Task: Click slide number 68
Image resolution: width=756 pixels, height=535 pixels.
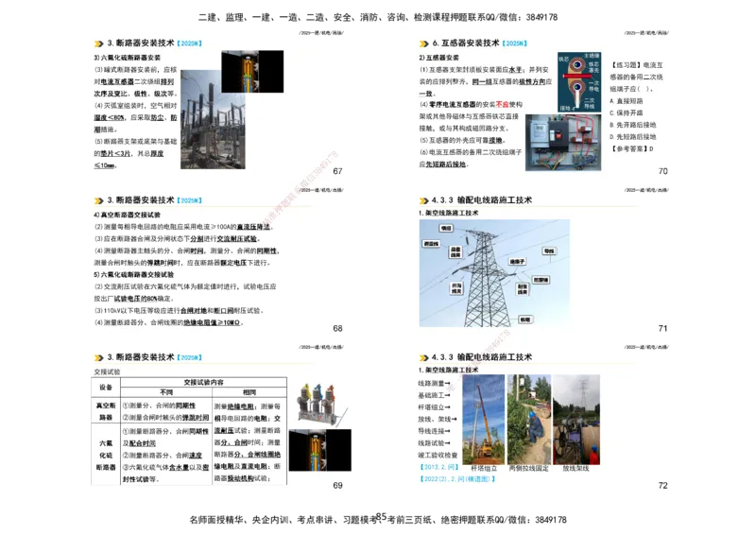Action: (x=337, y=329)
